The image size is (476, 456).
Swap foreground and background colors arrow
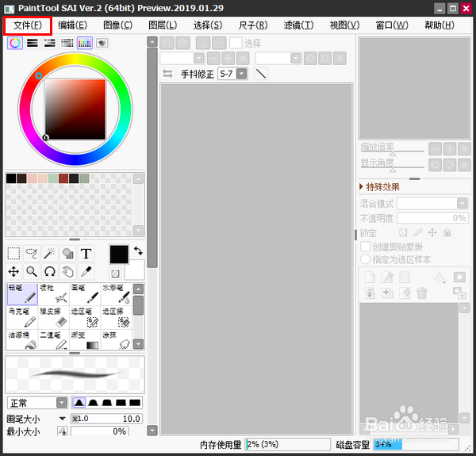(138, 251)
